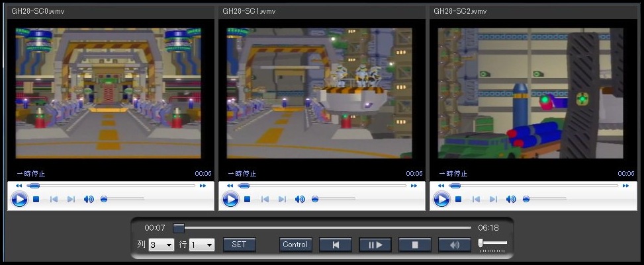Click next track in GH28-SC1.wmv player
644x265 pixels.
click(x=282, y=200)
